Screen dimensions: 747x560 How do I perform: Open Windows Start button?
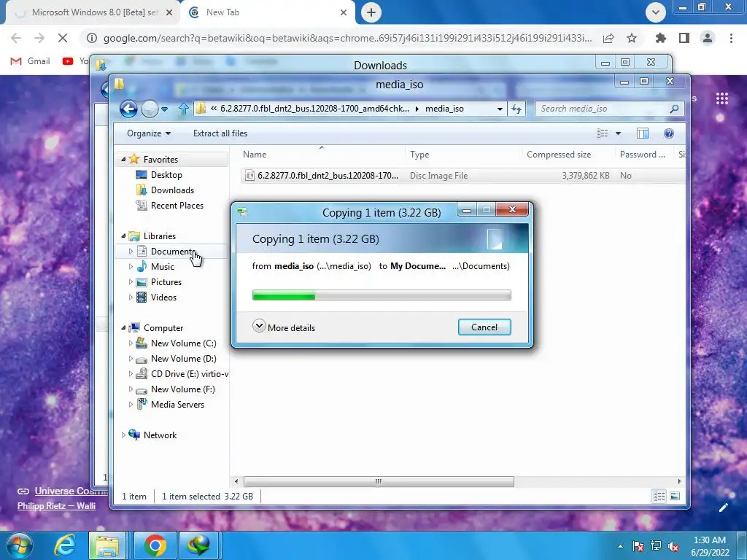[x=20, y=545]
